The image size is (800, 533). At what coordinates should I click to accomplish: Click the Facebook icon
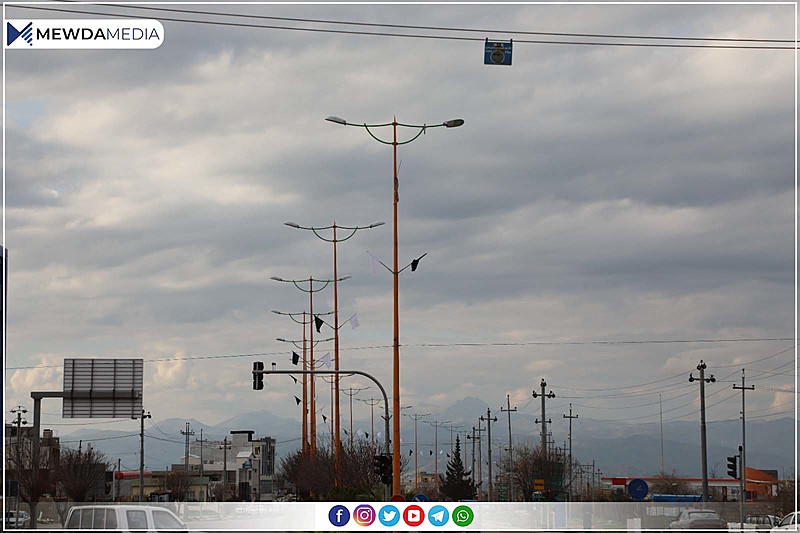(339, 516)
